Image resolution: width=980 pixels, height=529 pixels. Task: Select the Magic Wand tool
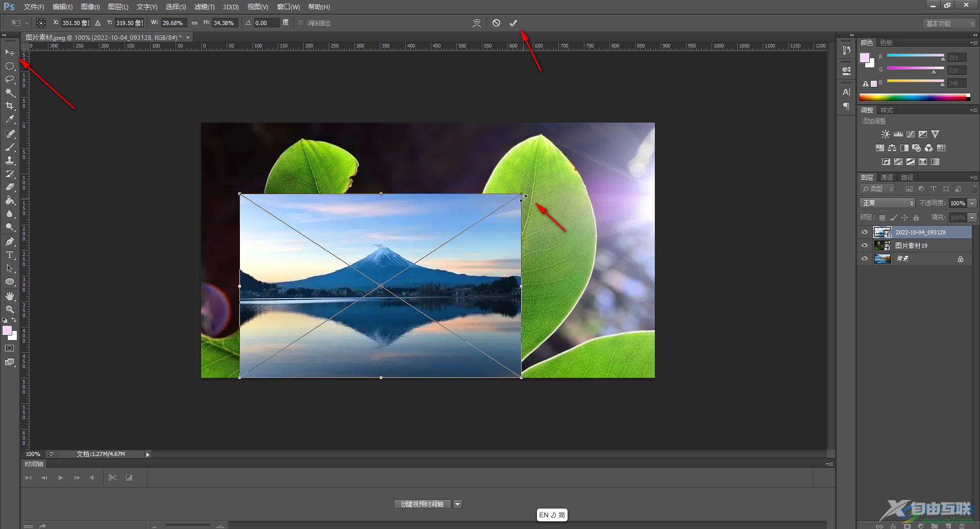(x=10, y=92)
